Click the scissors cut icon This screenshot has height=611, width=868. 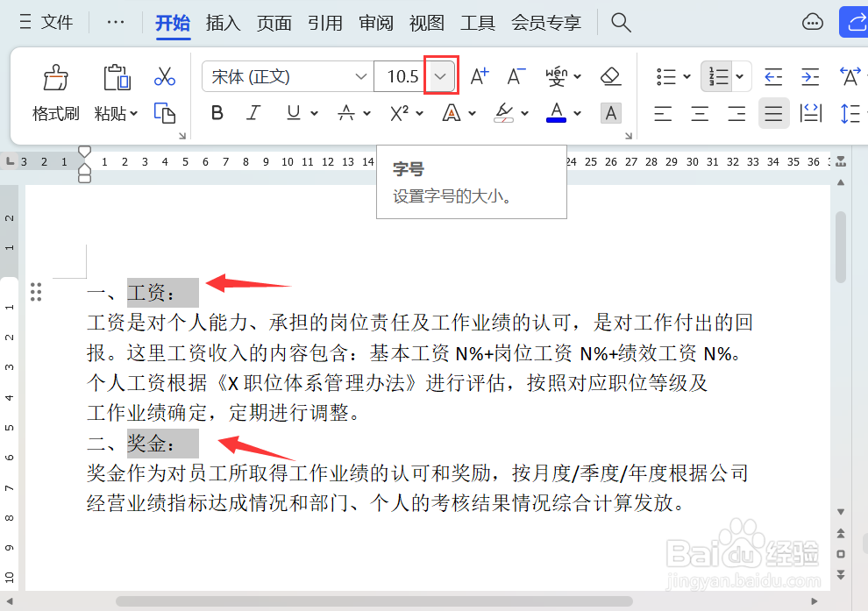(166, 77)
